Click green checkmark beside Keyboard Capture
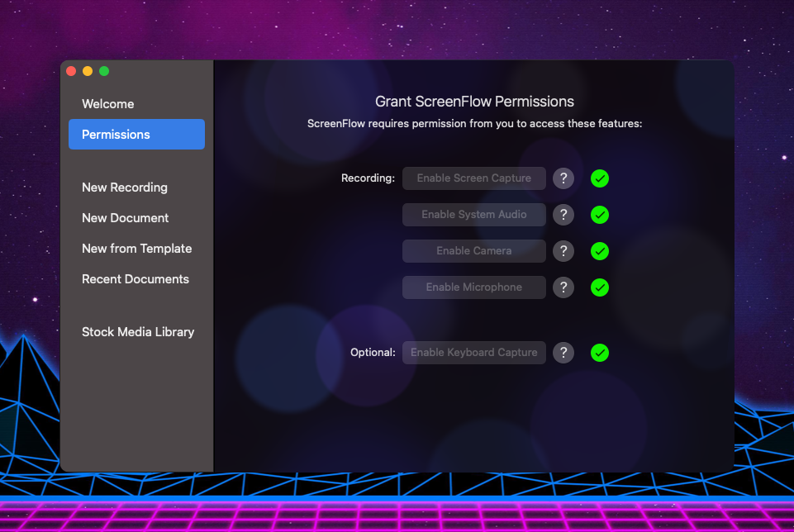 (600, 353)
